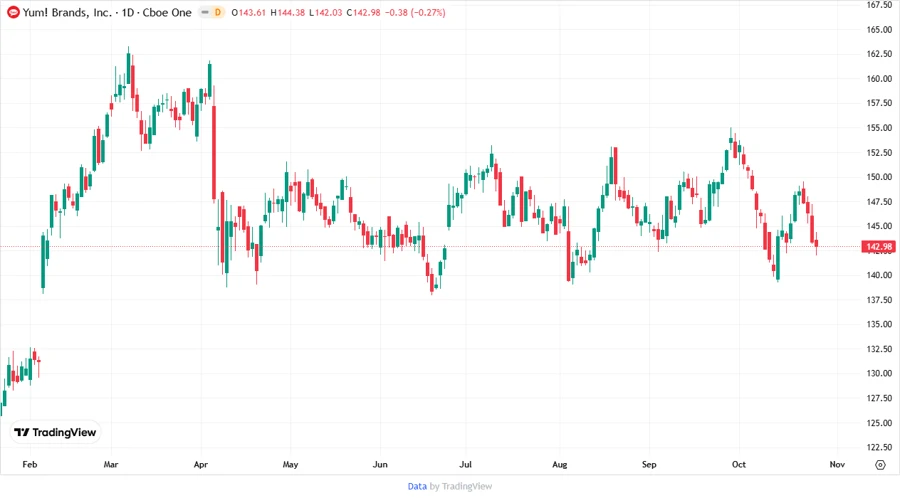Click the 1D interval label in header
Screen dimensions: 900x498
tap(127, 12)
